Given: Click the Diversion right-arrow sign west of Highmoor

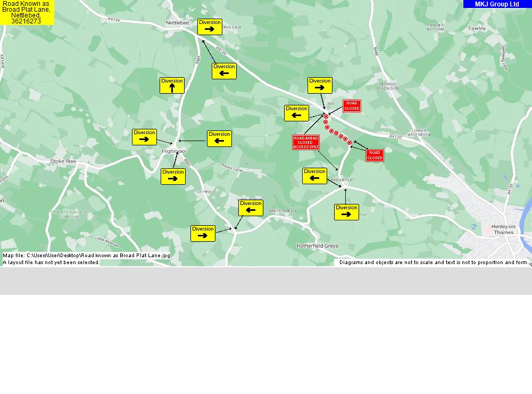Looking at the screenshot, I should [144, 137].
